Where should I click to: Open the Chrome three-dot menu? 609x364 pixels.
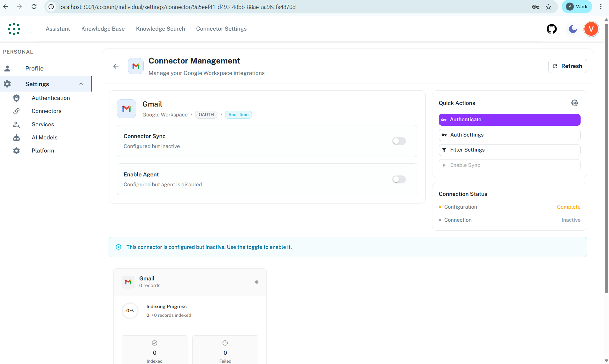tap(601, 7)
